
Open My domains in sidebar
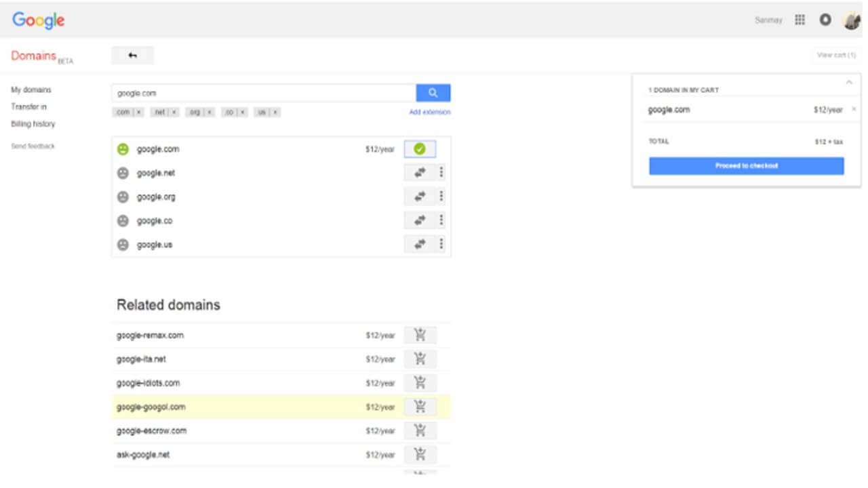tap(31, 90)
